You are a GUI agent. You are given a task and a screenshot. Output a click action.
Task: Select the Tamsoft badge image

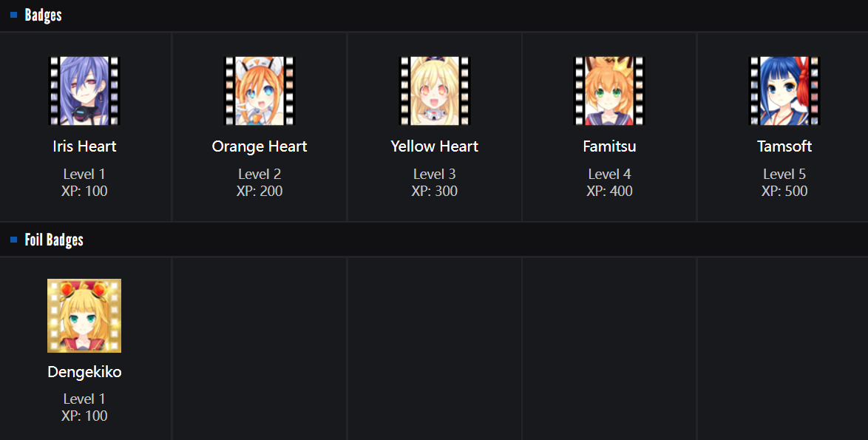(x=784, y=91)
